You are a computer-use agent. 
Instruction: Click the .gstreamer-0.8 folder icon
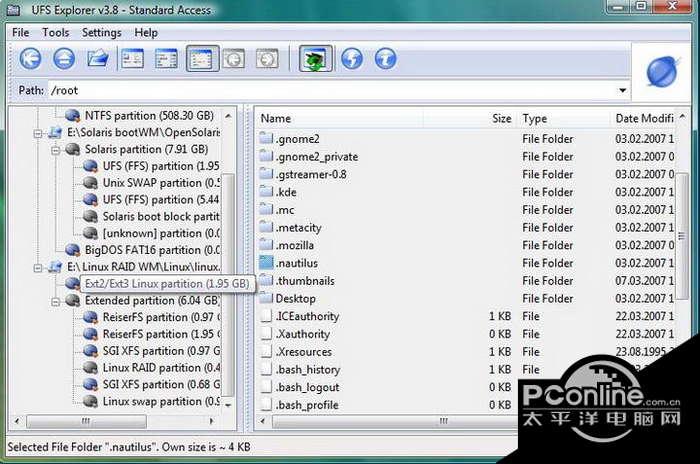[266, 174]
